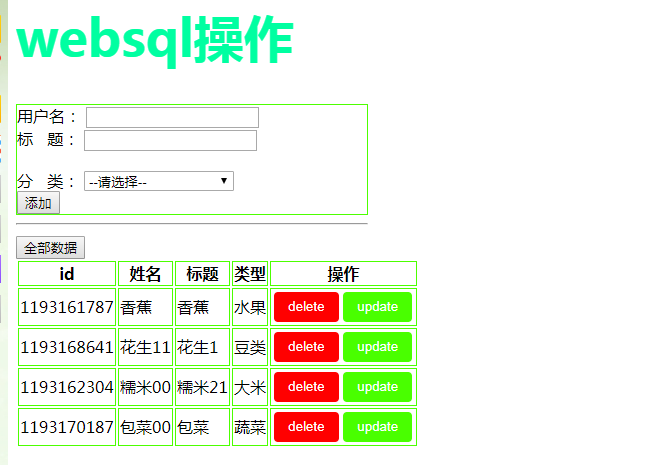Open the 分类 --请选择-- dropdown
The height and width of the screenshot is (465, 662).
pyautogui.click(x=159, y=181)
